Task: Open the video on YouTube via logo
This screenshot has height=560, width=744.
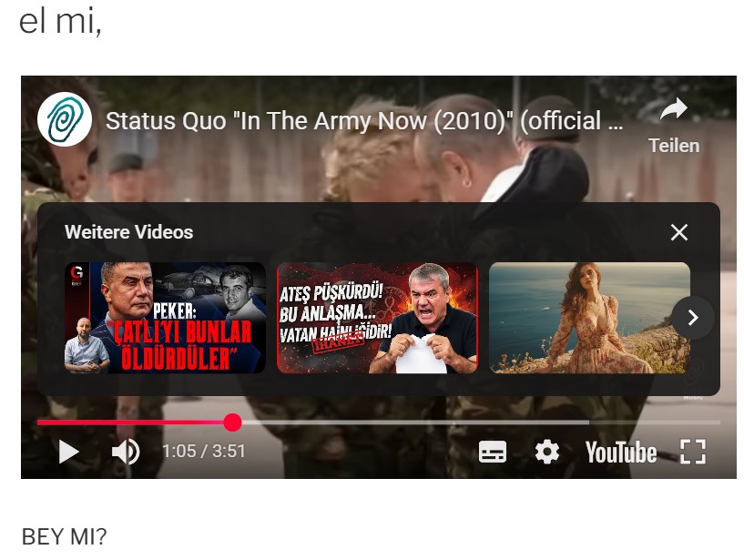Action: coord(621,452)
